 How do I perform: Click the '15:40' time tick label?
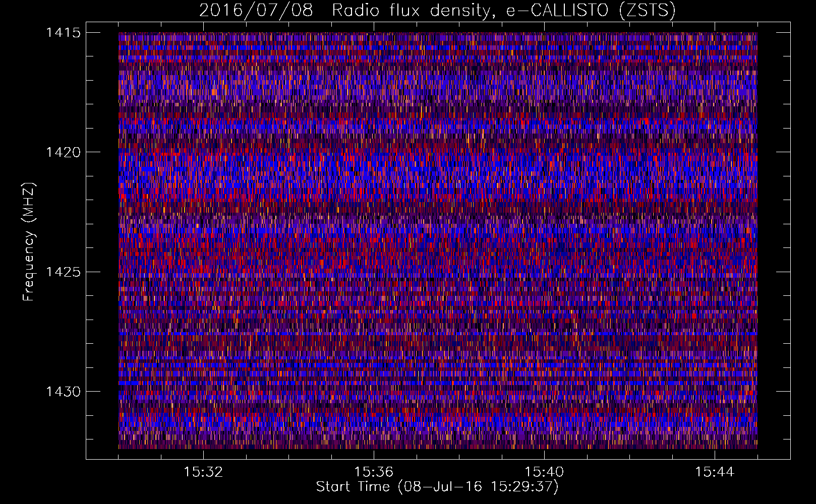click(544, 472)
